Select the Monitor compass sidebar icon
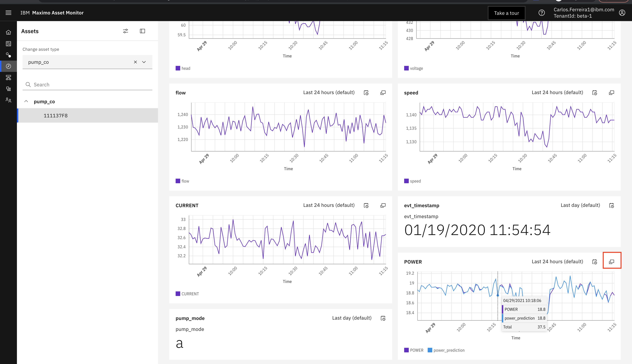 (8, 66)
